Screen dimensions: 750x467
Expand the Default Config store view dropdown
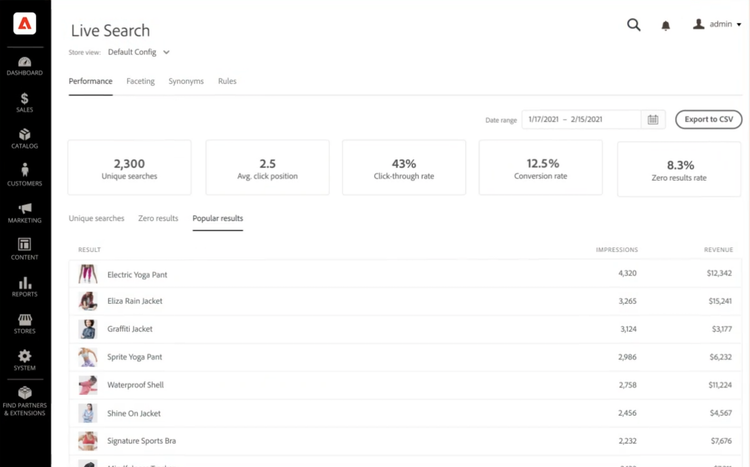[139, 52]
